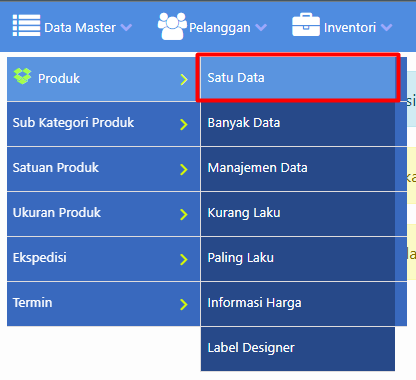This screenshot has height=380, width=416.
Task: Click the Pelanggan people group icon
Action: (172, 26)
